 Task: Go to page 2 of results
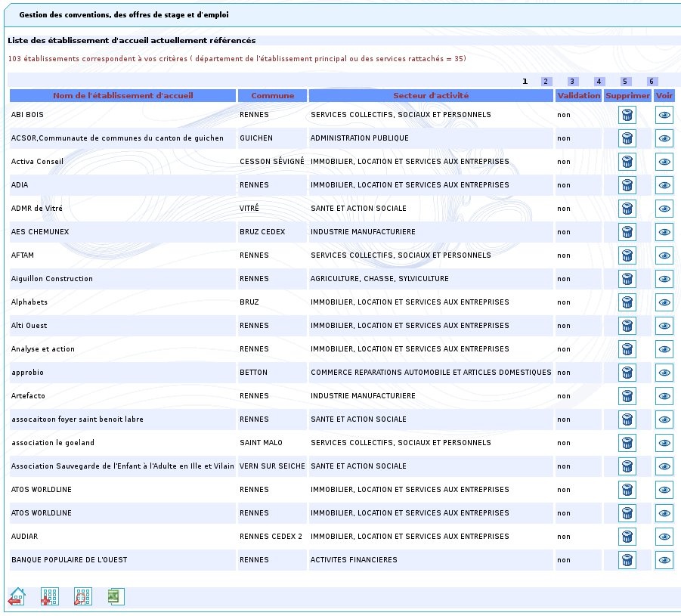pos(546,82)
